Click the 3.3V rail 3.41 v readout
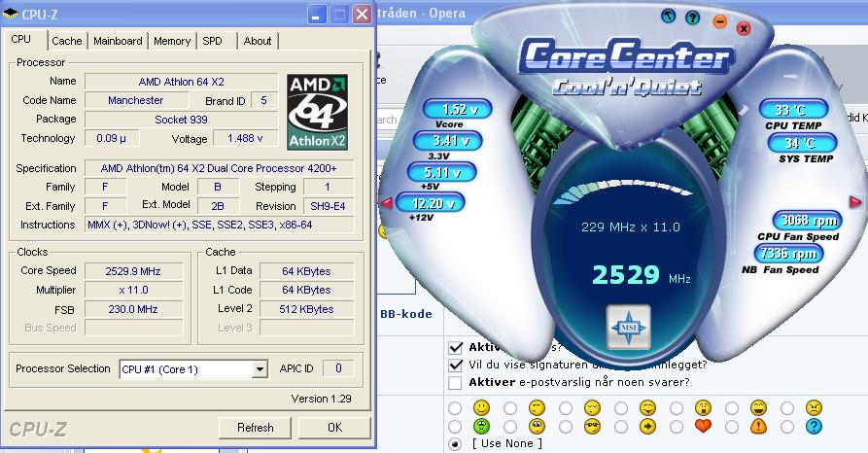This screenshot has height=453, width=868. (447, 141)
